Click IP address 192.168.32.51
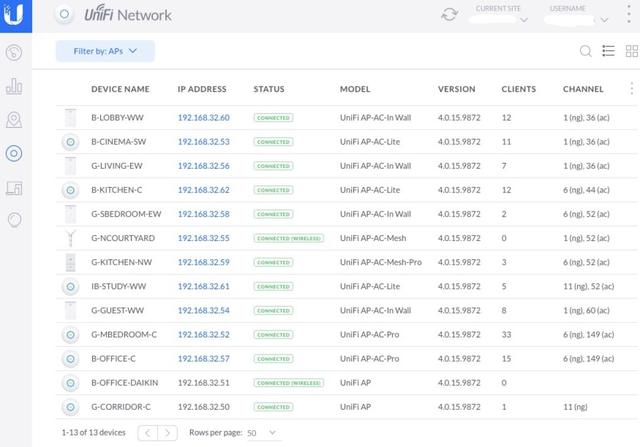640x447 pixels. click(203, 383)
